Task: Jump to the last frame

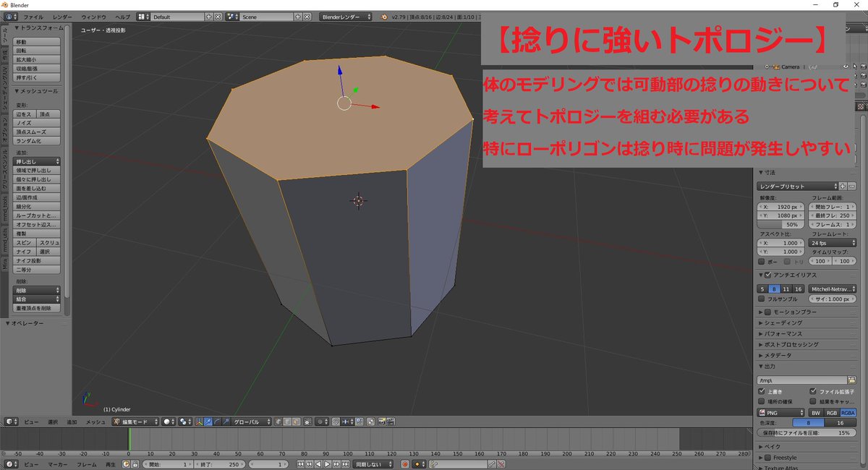Action: tap(345, 464)
